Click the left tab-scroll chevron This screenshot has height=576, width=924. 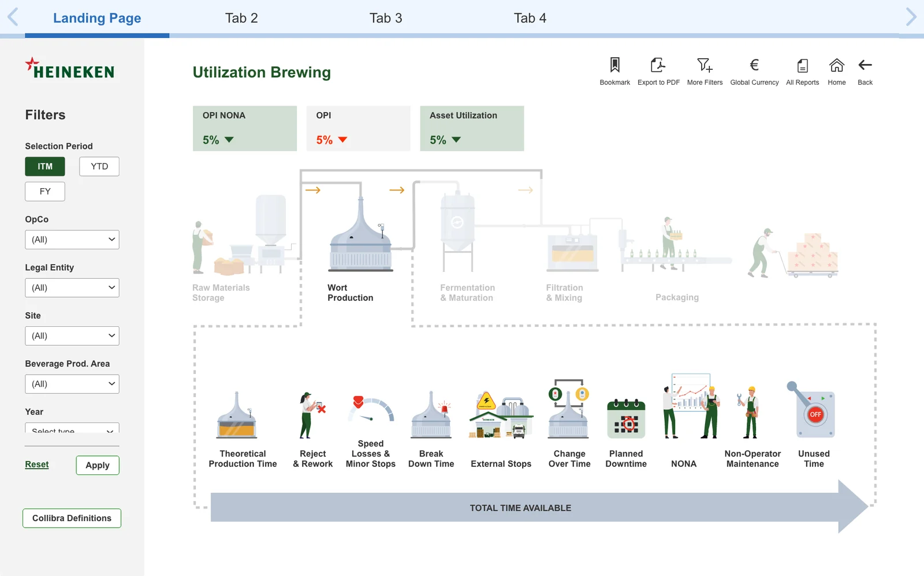[13, 17]
